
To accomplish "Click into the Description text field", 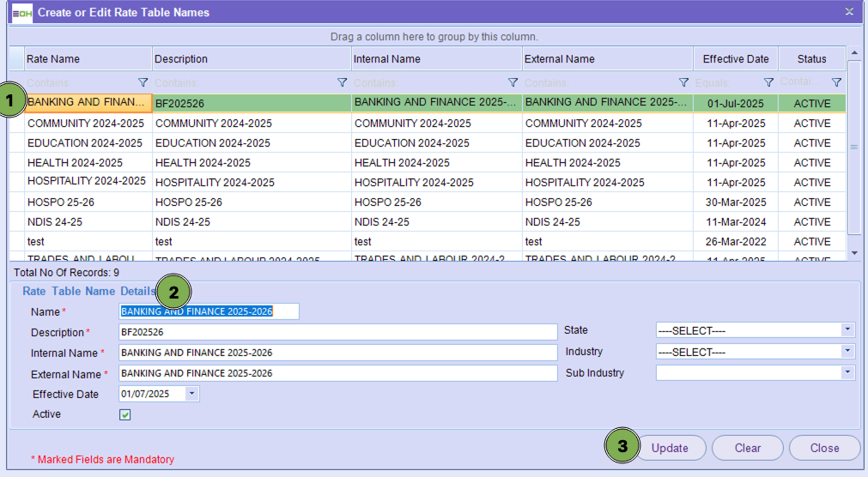I will coord(337,332).
